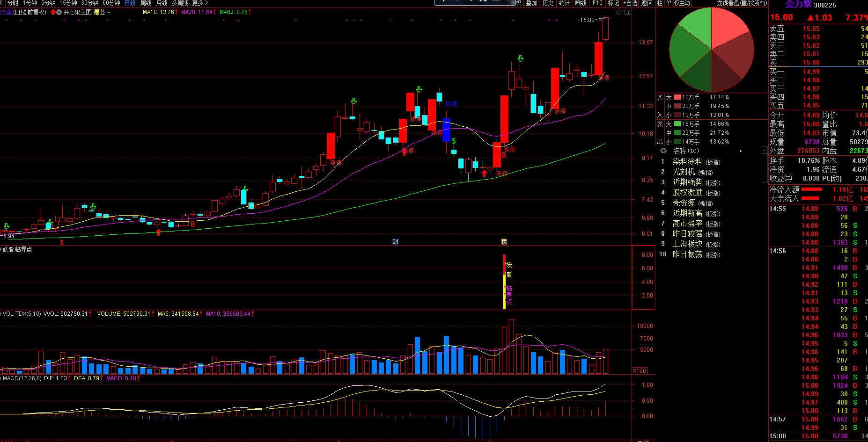Open the round dropdown beside 开心果主图

[x=59, y=12]
